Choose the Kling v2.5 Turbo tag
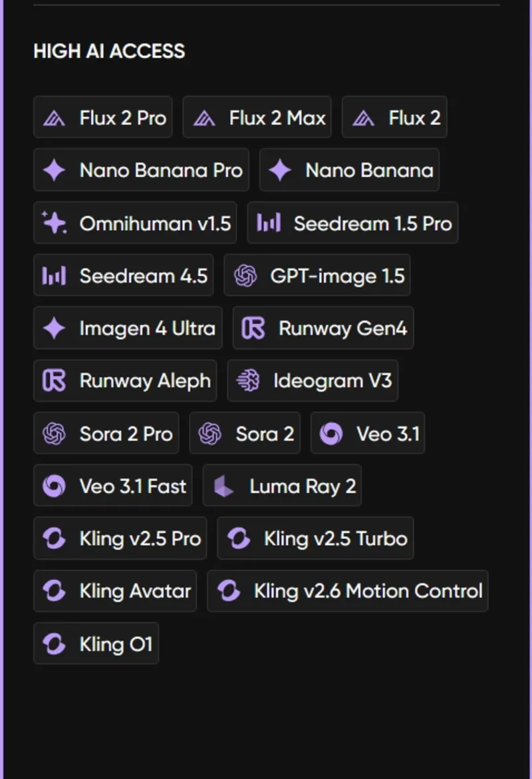The width and height of the screenshot is (532, 779). pyautogui.click(x=315, y=539)
